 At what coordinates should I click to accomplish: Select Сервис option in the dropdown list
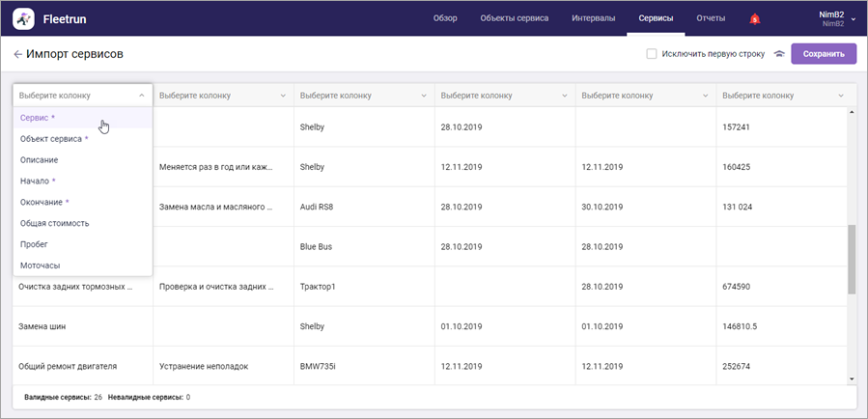(x=38, y=118)
